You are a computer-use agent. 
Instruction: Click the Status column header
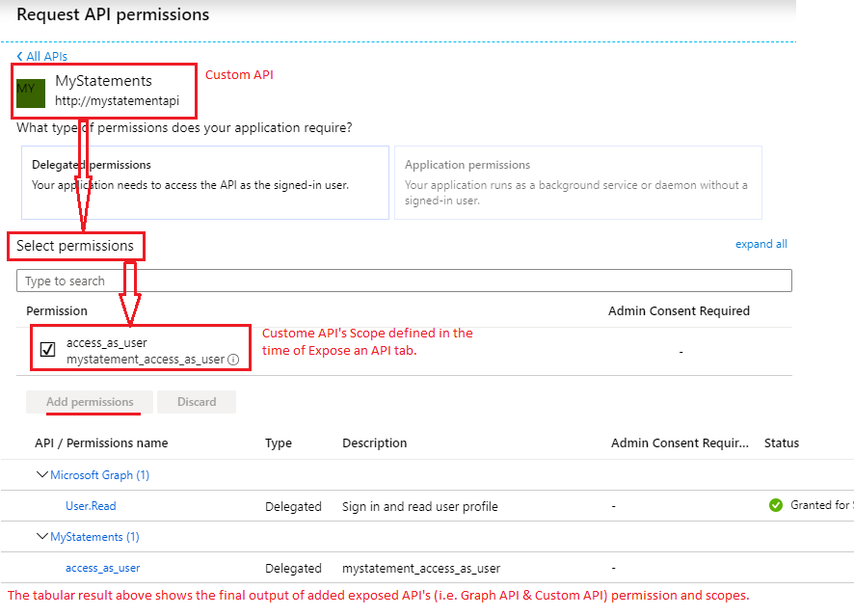(x=781, y=443)
